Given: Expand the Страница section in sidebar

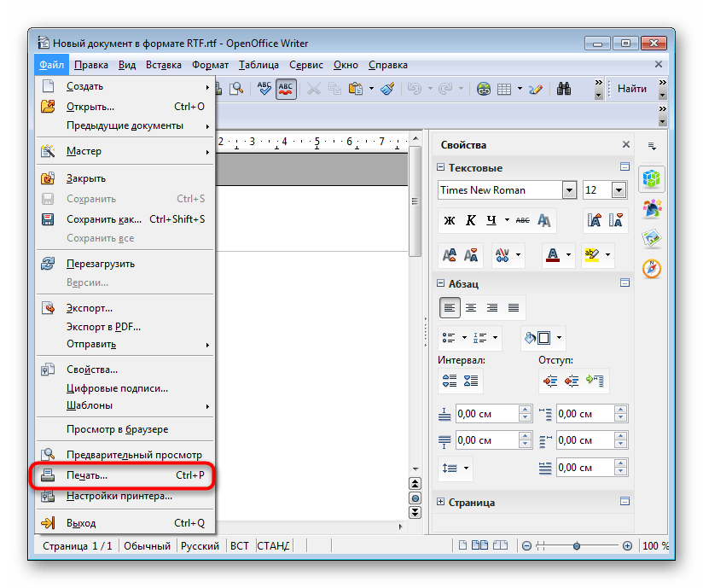Looking at the screenshot, I should tap(442, 503).
